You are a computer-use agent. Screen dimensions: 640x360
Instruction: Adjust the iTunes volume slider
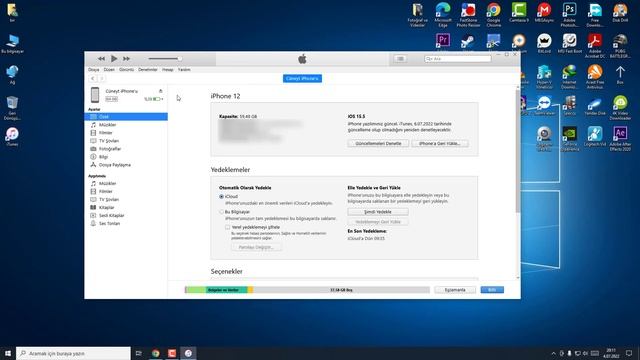tap(165, 59)
